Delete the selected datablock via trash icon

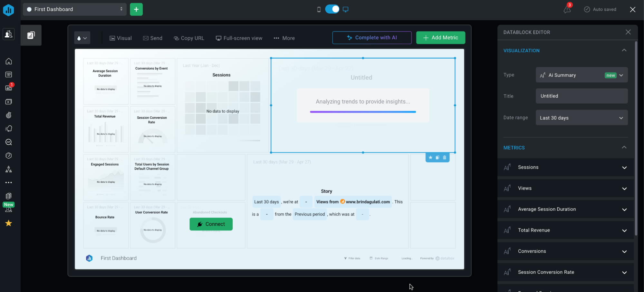(x=445, y=158)
